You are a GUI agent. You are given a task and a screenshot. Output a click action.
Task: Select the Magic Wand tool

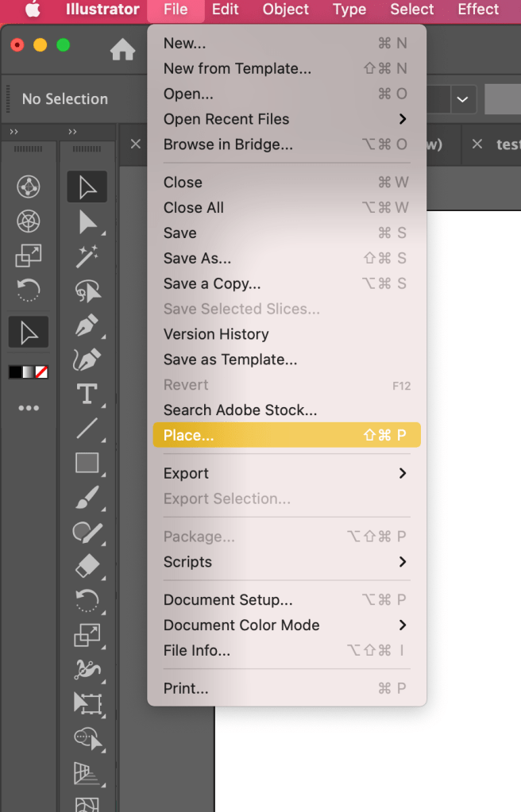pos(87,256)
